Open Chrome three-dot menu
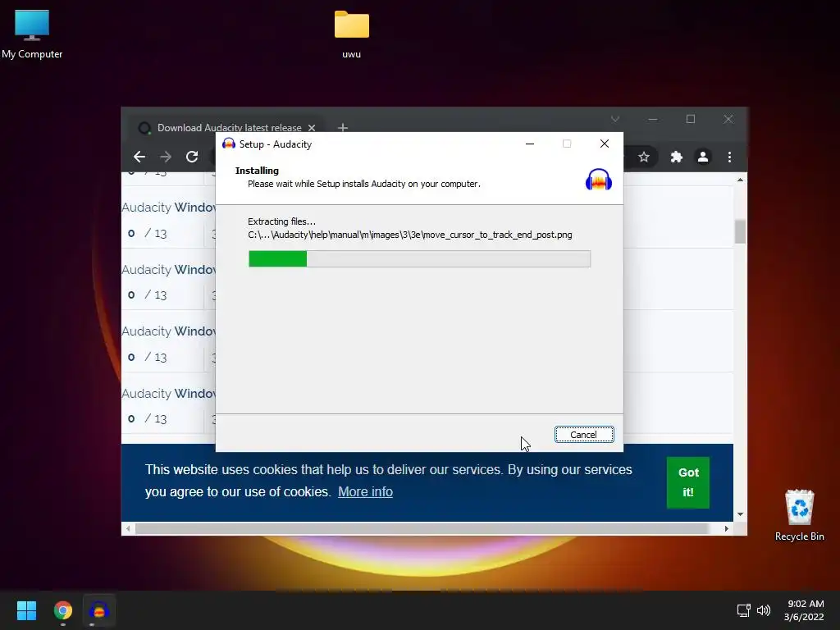840x630 pixels. [729, 157]
